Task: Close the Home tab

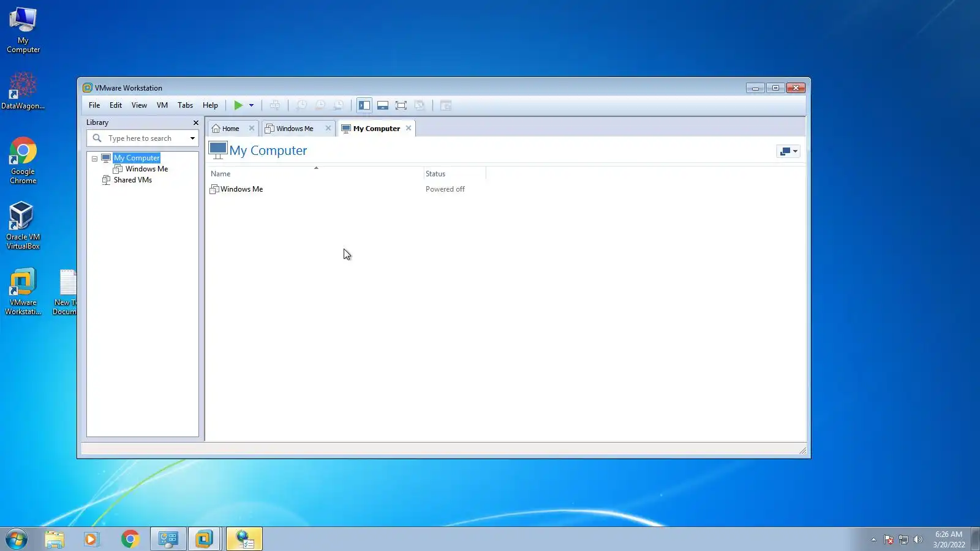Action: pos(252,128)
